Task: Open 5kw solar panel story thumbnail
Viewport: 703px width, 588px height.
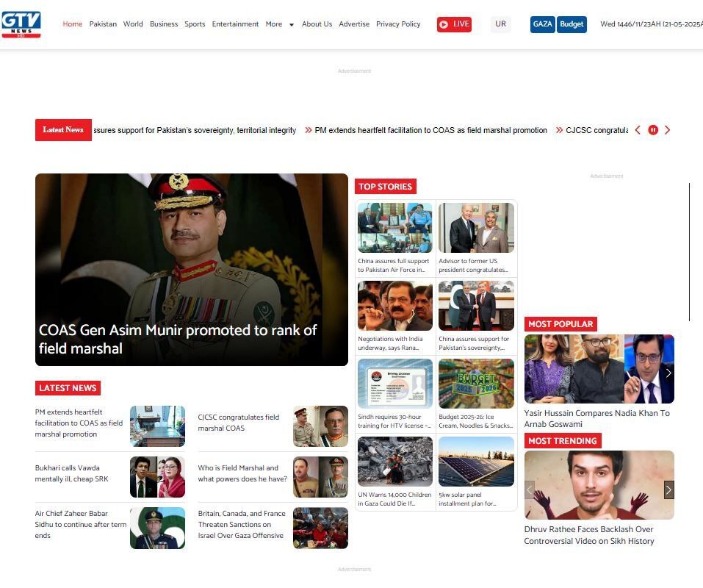Action: click(476, 462)
